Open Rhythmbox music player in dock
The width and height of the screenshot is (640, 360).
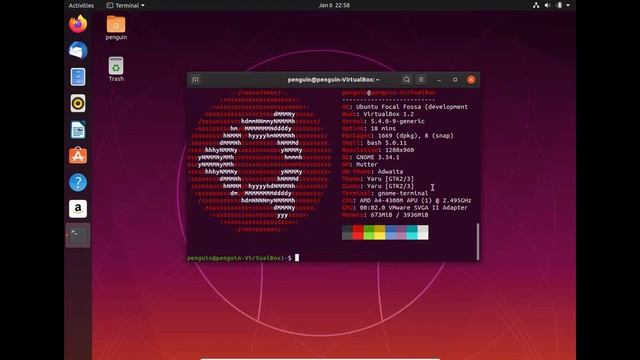78,103
